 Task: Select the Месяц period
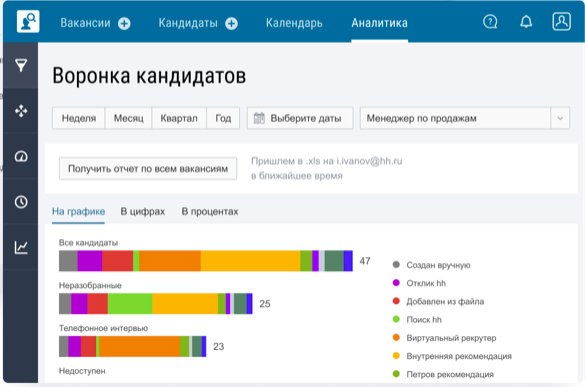click(128, 118)
